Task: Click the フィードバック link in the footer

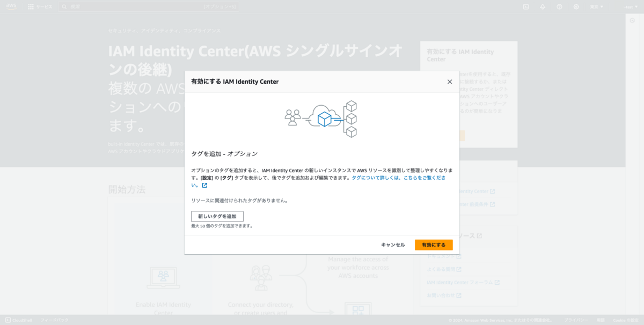Action: (x=54, y=320)
